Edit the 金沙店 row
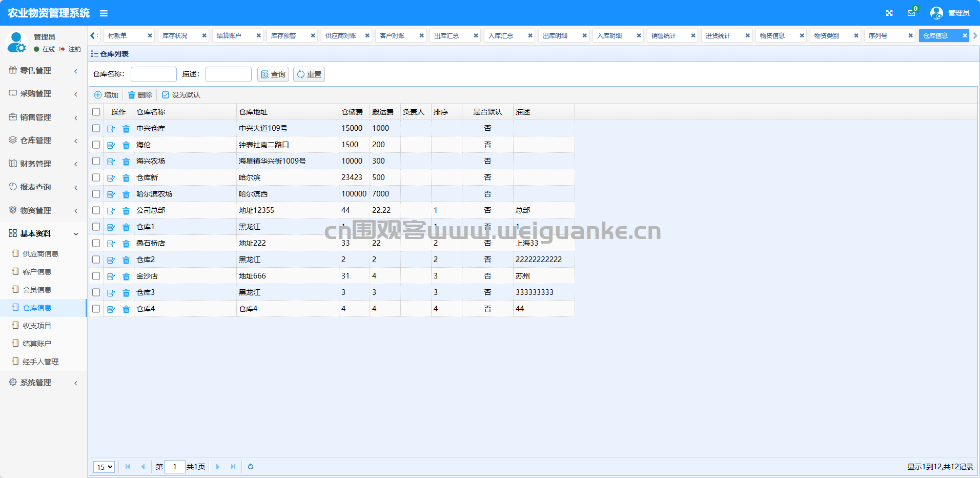The image size is (980, 478). (x=111, y=276)
